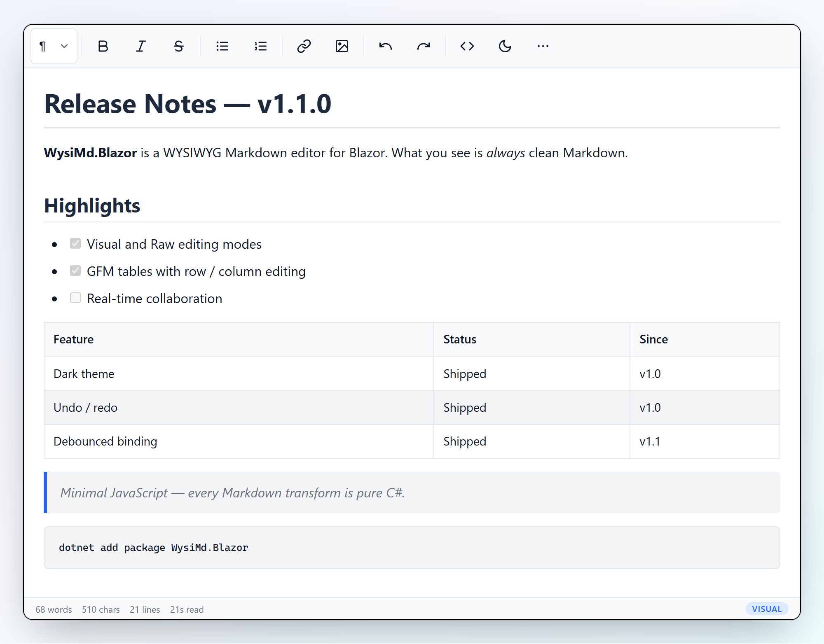Select the Feature column header
Viewport: 824px width, 644px height.
[239, 339]
